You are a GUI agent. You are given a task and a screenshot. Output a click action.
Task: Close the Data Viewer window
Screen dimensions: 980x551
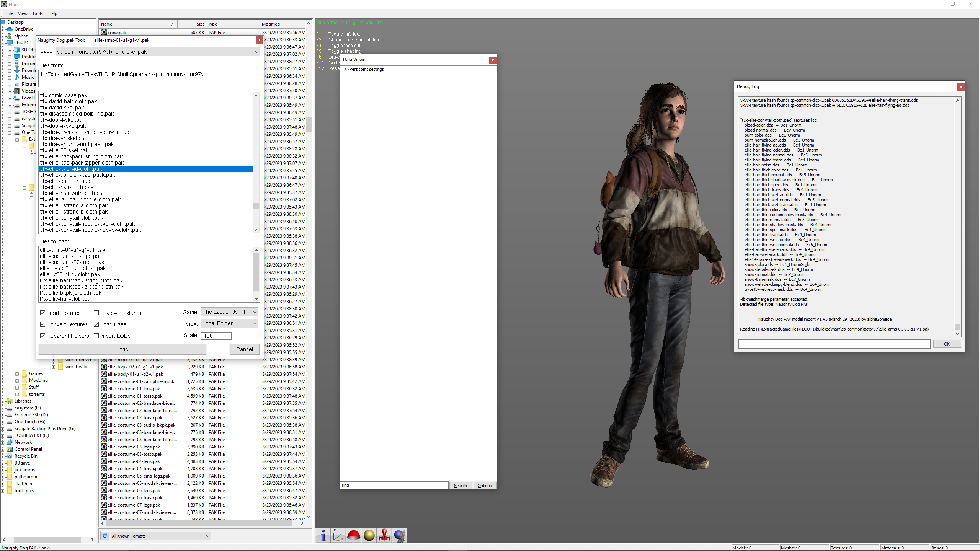(x=493, y=60)
